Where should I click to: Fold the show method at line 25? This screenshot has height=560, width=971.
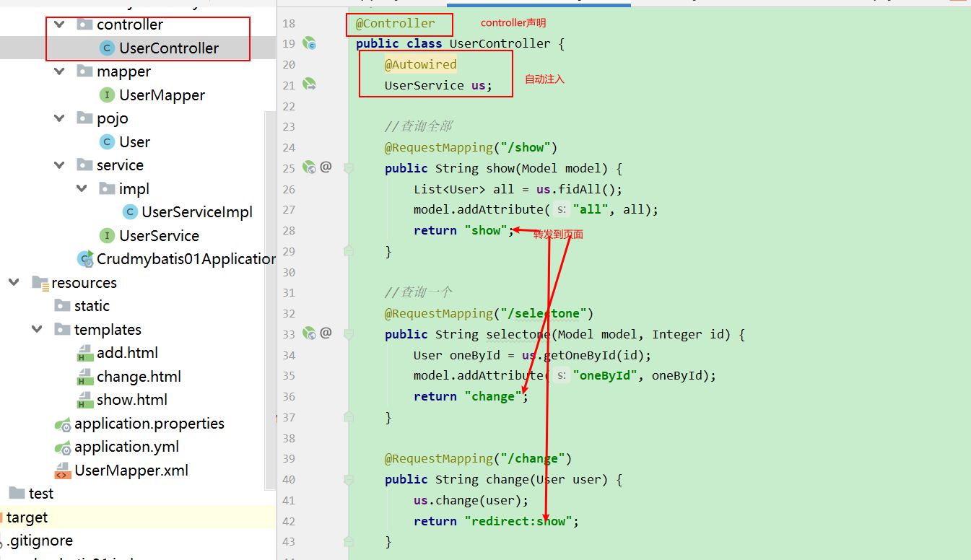(349, 168)
